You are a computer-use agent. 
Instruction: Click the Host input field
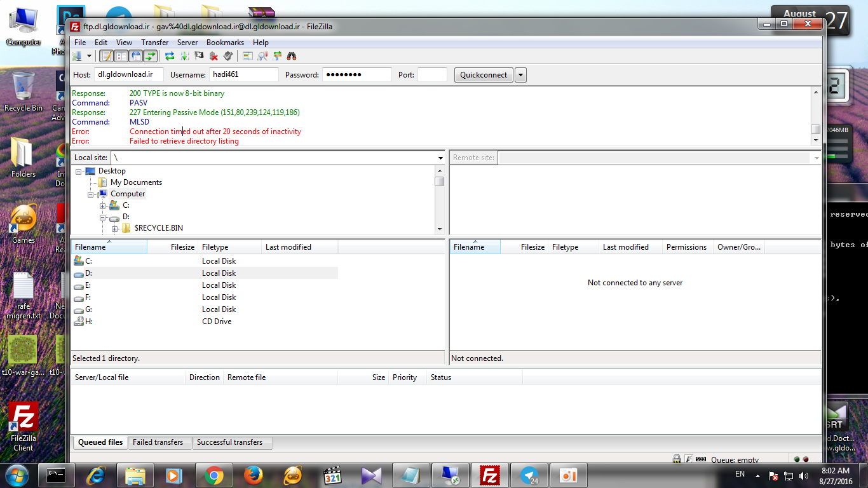129,74
